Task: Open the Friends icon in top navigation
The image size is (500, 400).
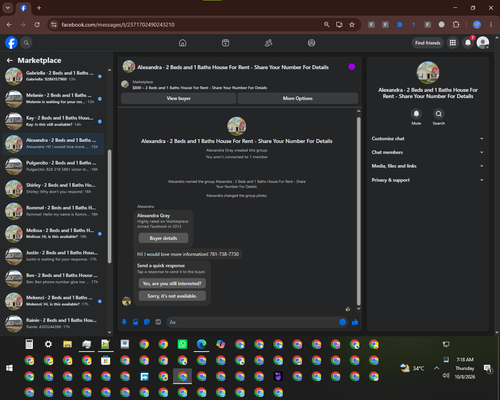Action: [268, 43]
